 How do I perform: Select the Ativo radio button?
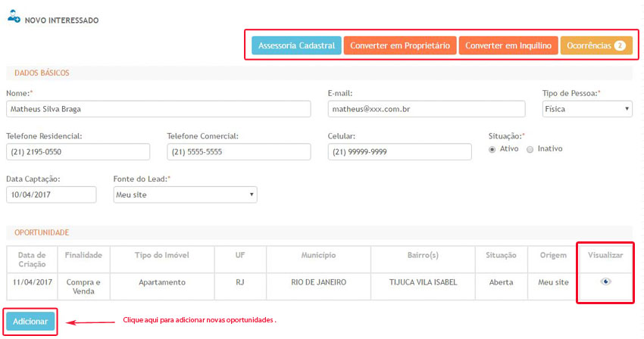point(492,149)
